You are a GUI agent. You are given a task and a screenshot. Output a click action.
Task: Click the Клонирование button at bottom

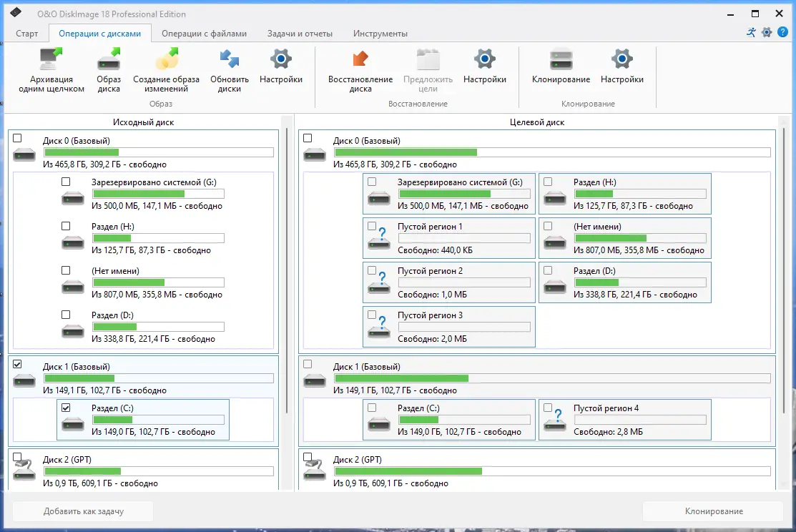point(713,511)
